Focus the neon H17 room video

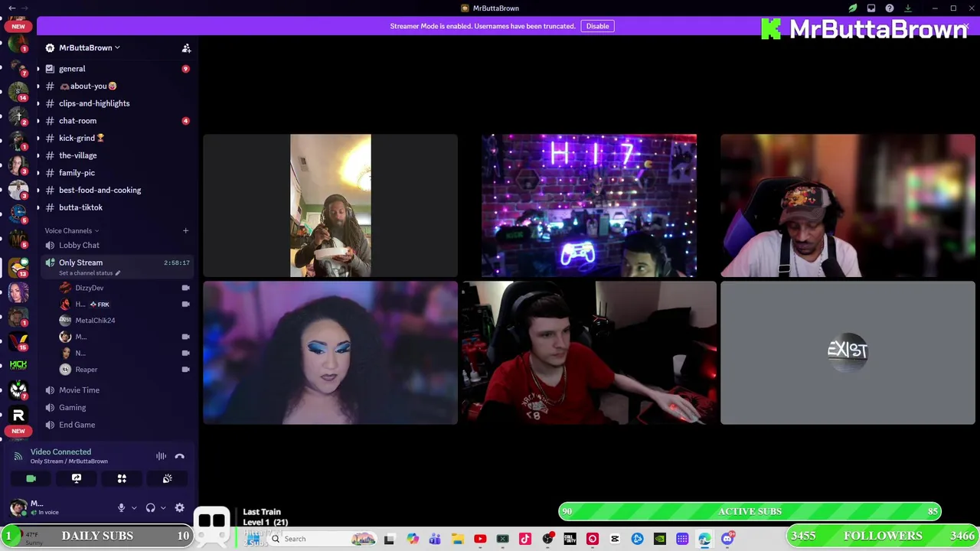(589, 205)
